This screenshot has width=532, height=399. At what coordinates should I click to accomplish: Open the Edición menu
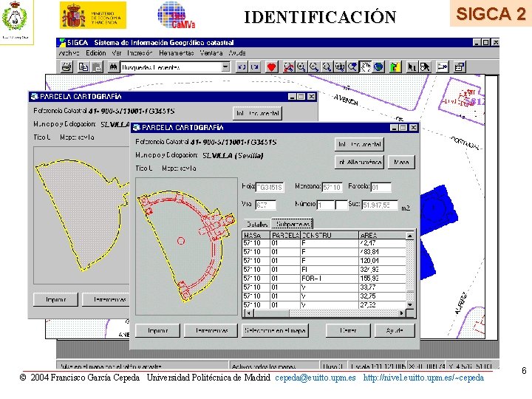pyautogui.click(x=95, y=53)
